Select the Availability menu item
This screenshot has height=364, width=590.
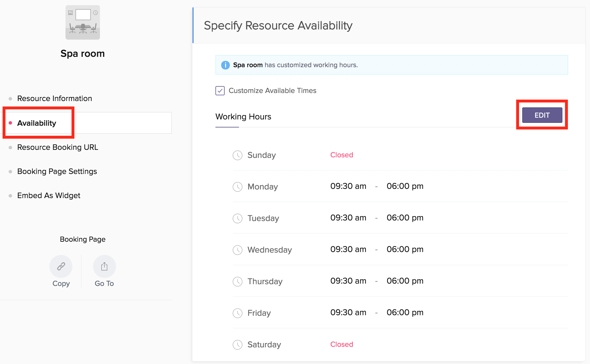pos(37,123)
